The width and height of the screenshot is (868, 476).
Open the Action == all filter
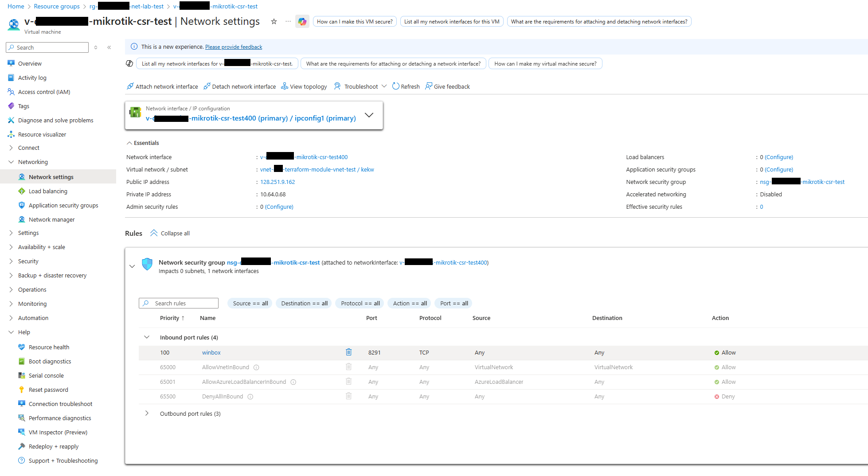[x=410, y=303]
